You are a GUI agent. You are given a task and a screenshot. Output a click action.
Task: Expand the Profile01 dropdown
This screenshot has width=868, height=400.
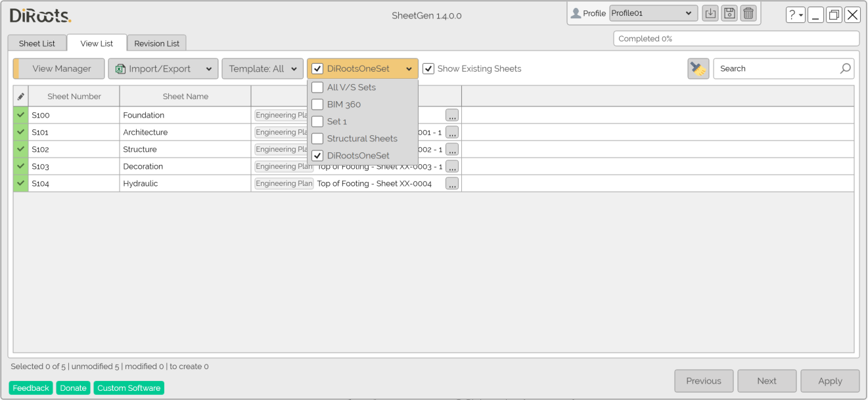pyautogui.click(x=653, y=13)
